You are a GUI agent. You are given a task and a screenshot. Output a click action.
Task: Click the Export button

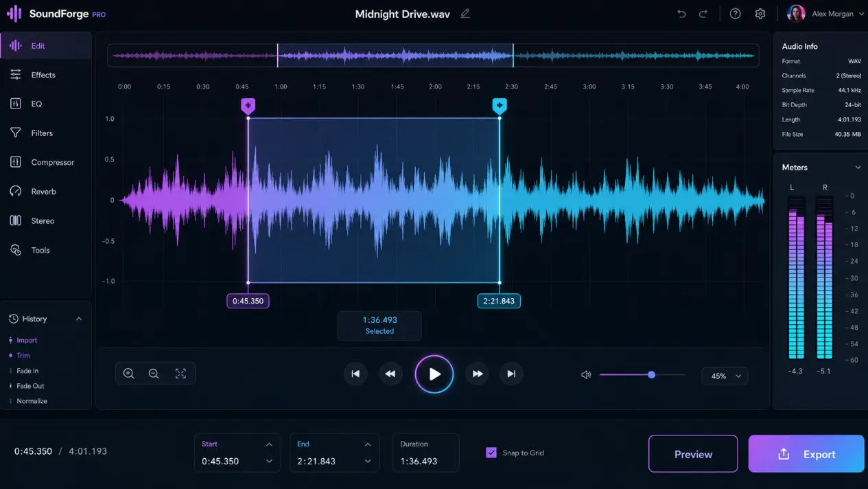point(806,454)
